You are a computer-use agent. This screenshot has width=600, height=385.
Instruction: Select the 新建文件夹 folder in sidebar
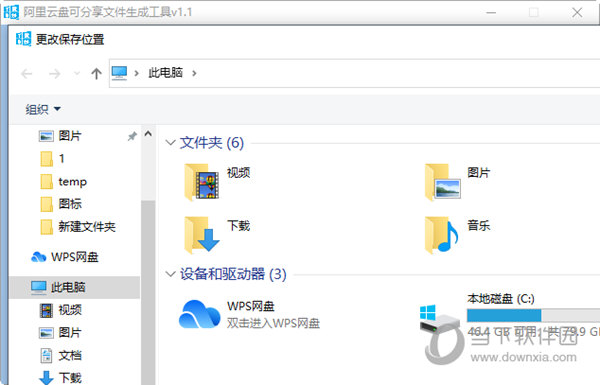point(78,227)
